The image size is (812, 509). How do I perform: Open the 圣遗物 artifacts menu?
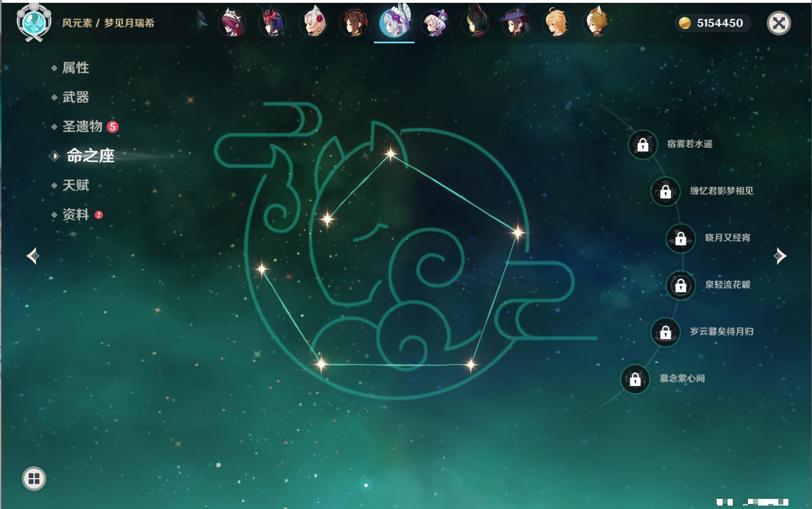tap(82, 127)
